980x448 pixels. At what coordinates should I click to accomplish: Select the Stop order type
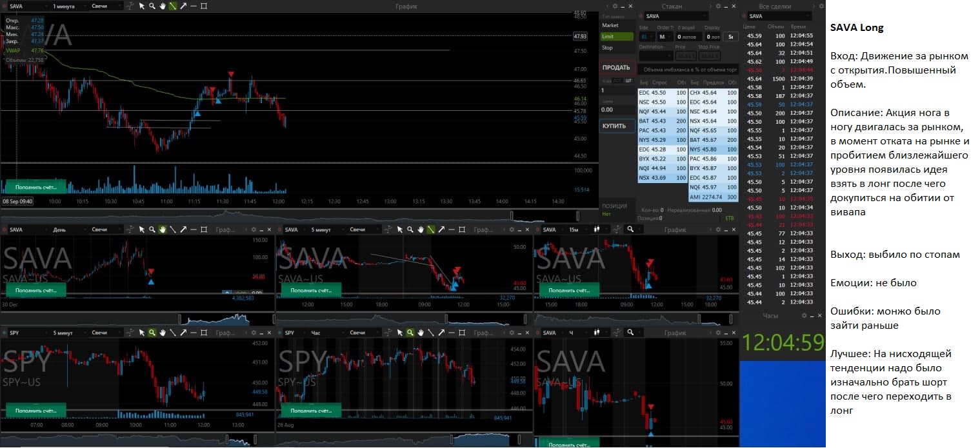click(x=617, y=48)
